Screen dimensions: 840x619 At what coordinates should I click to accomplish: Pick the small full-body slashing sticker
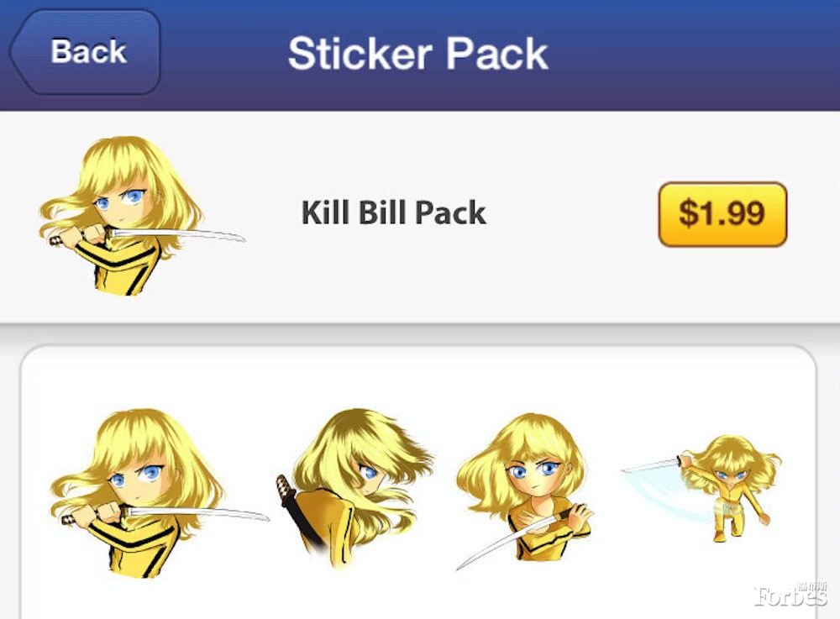[x=701, y=487]
